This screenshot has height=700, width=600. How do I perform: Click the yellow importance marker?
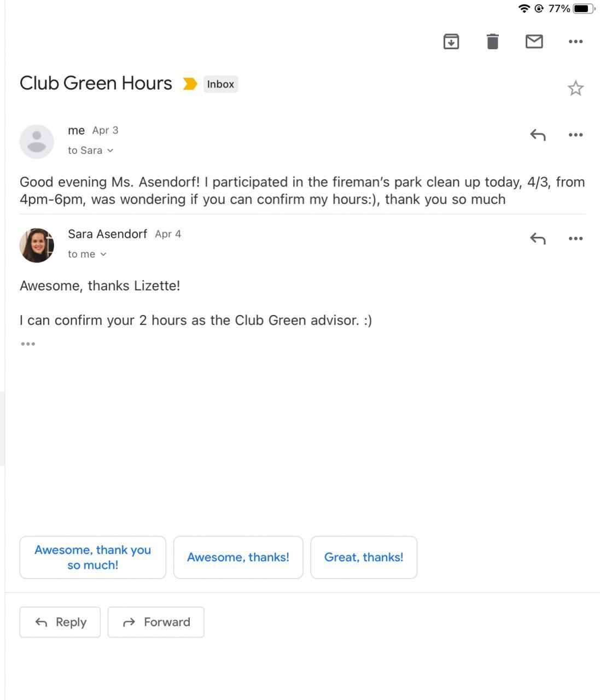(190, 84)
